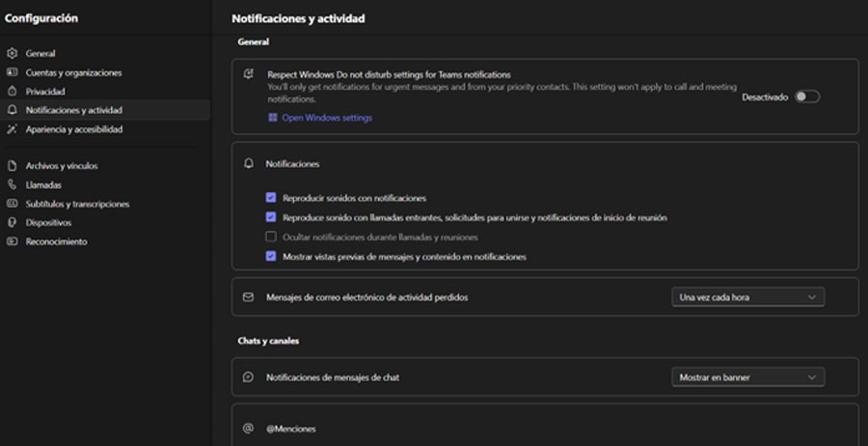Click the Notificaciones de mensajes de chat row
The height and width of the screenshot is (446, 868).
pos(333,377)
